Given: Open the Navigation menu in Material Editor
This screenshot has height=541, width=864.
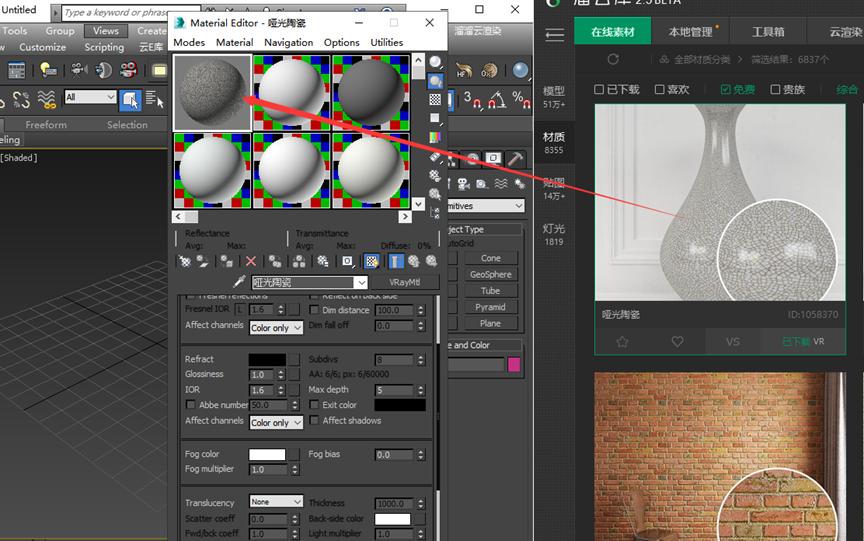Looking at the screenshot, I should pyautogui.click(x=288, y=42).
